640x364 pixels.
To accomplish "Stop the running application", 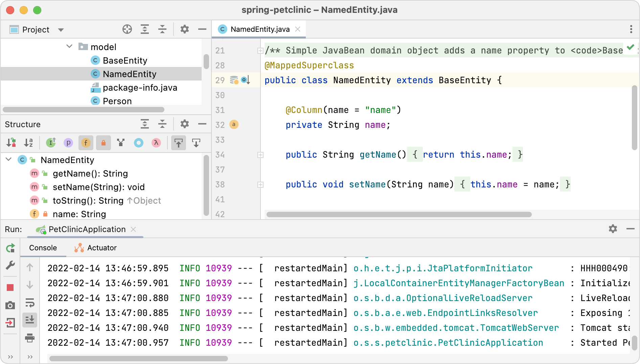I will (x=10, y=288).
